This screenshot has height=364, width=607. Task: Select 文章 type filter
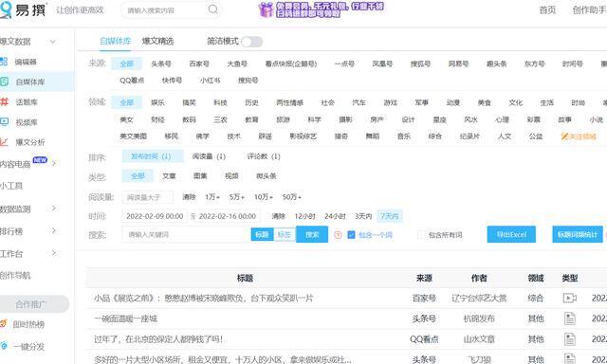[169, 176]
